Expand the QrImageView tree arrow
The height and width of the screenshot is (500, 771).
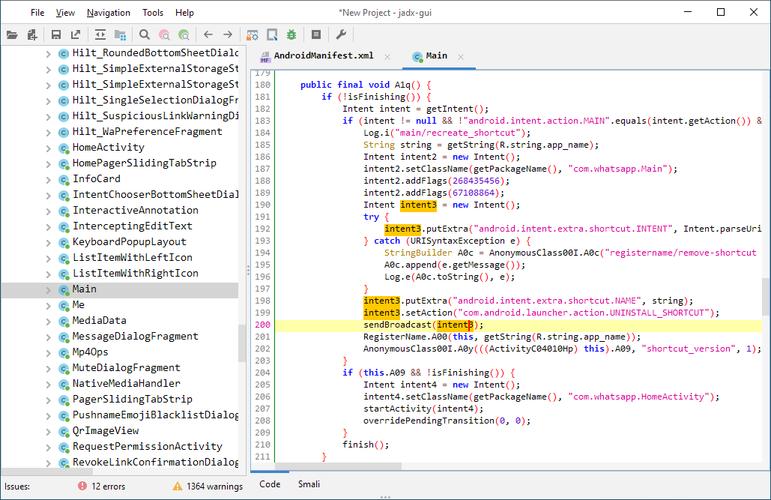click(49, 430)
